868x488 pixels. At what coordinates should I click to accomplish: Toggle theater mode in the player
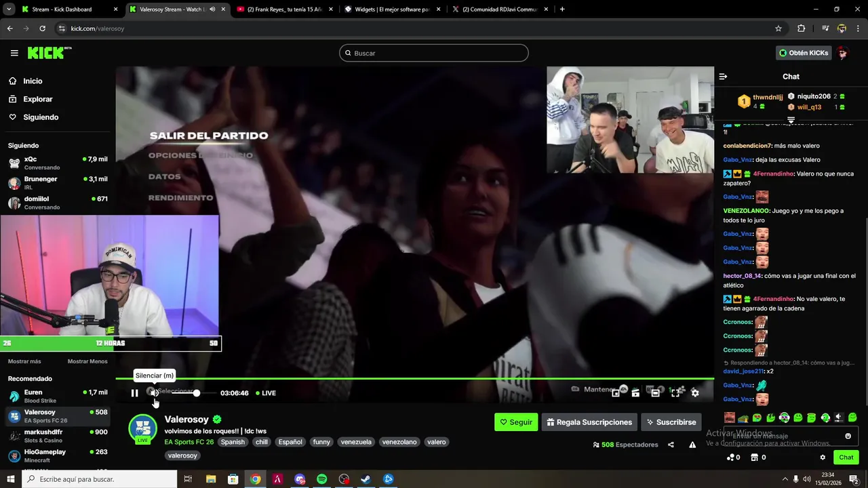click(x=655, y=392)
